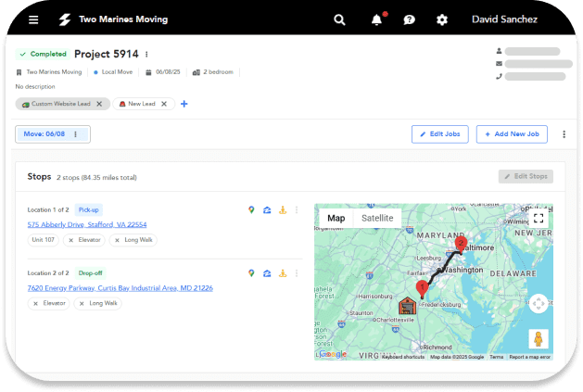Open Google Maps pin for pick-up location
This screenshot has width=583, height=392.
pos(251,210)
